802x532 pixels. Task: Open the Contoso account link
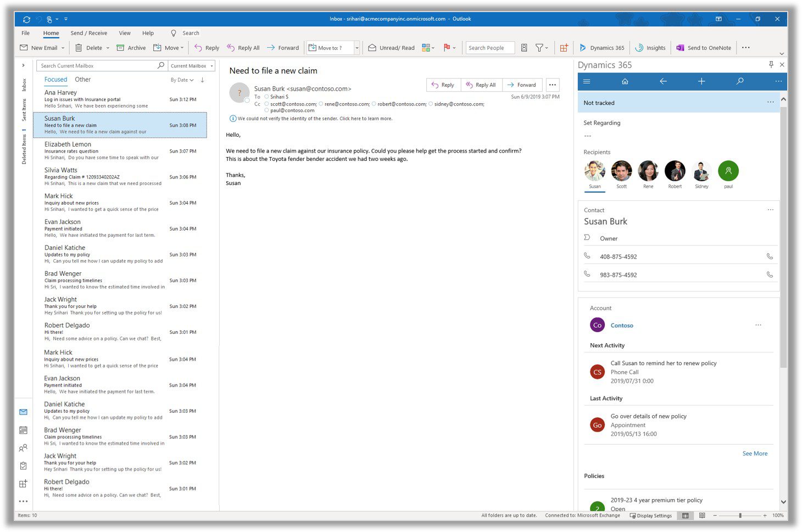(x=622, y=325)
